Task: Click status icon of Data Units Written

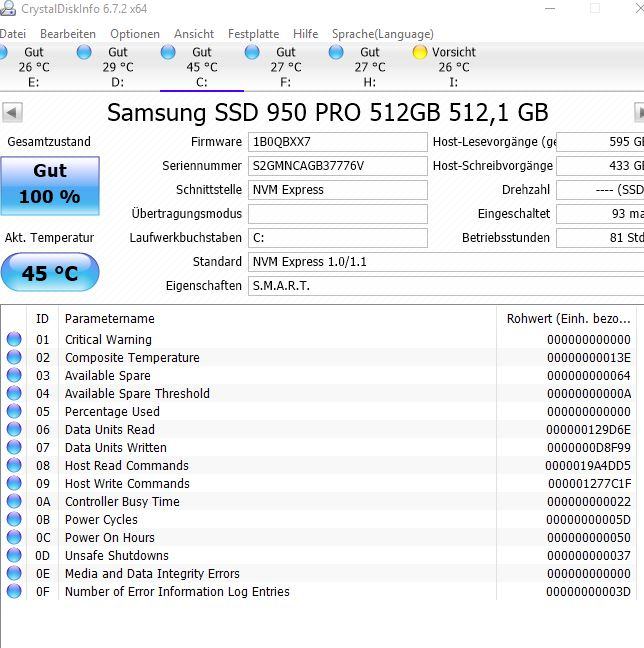Action: [14, 448]
